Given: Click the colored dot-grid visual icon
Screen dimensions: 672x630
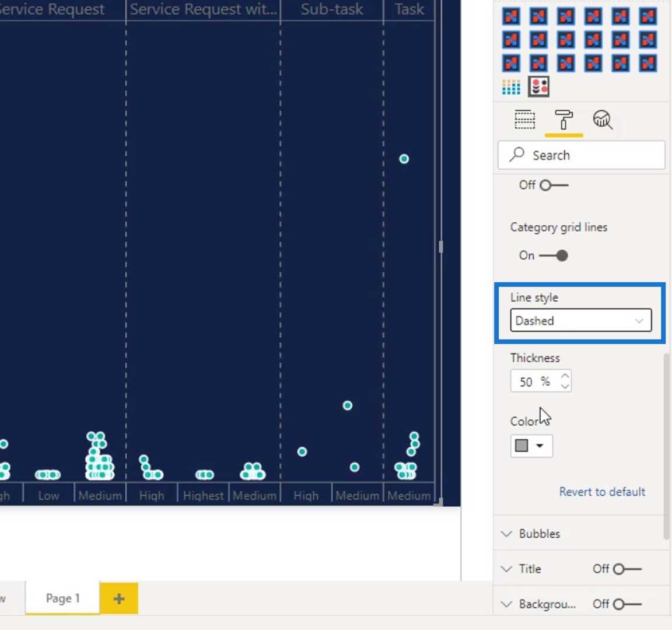Looking at the screenshot, I should (x=511, y=87).
